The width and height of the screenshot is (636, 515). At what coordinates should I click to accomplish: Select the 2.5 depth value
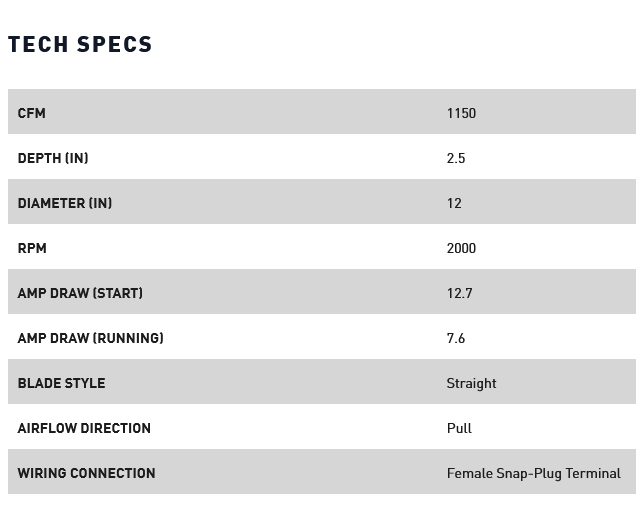pyautogui.click(x=456, y=158)
